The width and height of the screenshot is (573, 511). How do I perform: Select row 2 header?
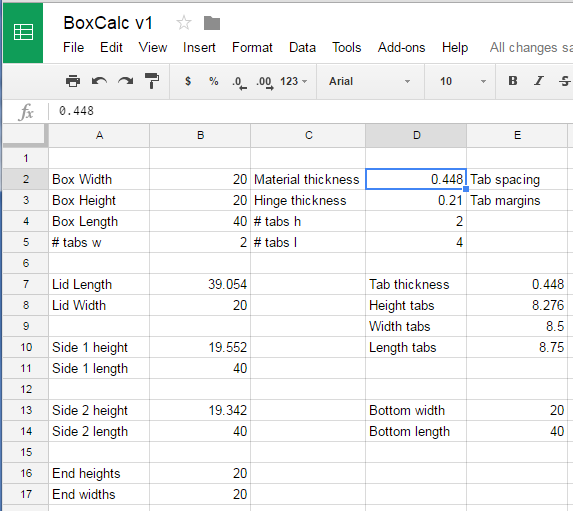coord(26,179)
